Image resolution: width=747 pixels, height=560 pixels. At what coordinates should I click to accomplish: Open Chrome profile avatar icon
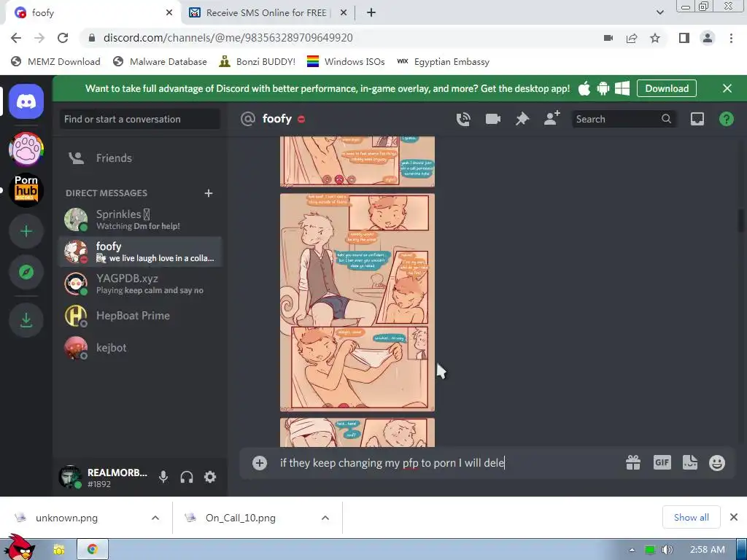click(708, 38)
